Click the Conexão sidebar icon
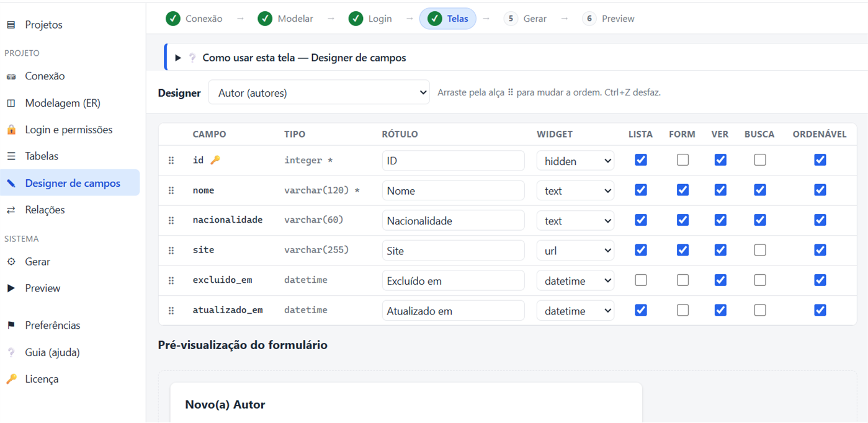This screenshot has width=868, height=423. (11, 76)
